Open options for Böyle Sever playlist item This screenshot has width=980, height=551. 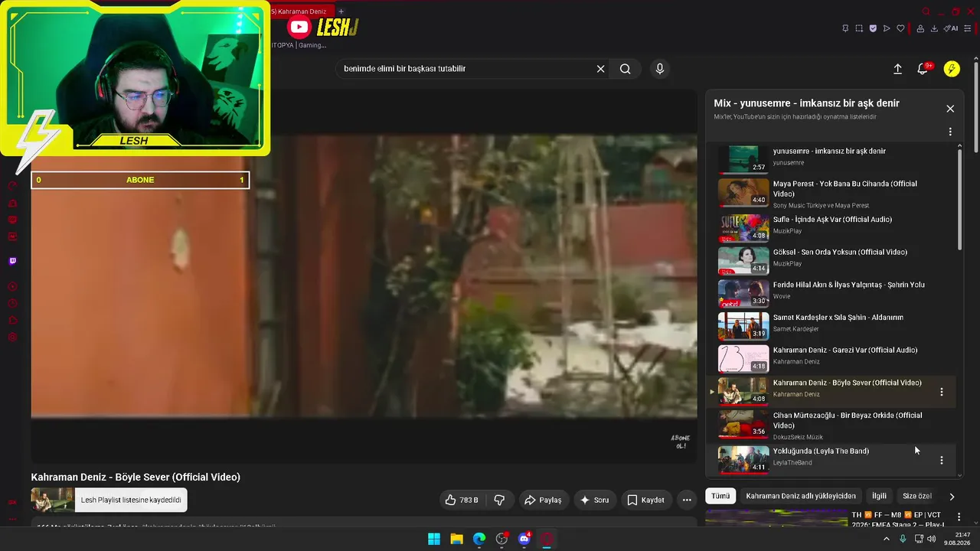(x=942, y=392)
